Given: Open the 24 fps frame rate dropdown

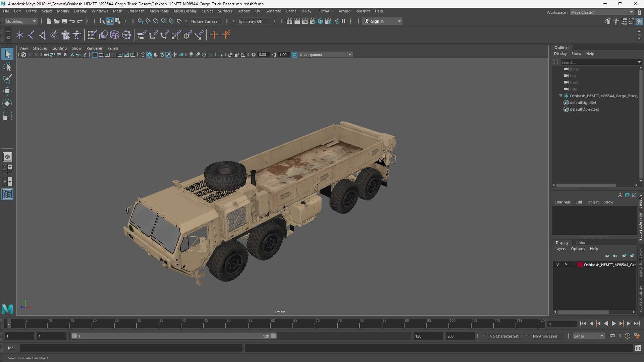Looking at the screenshot, I should [589, 336].
